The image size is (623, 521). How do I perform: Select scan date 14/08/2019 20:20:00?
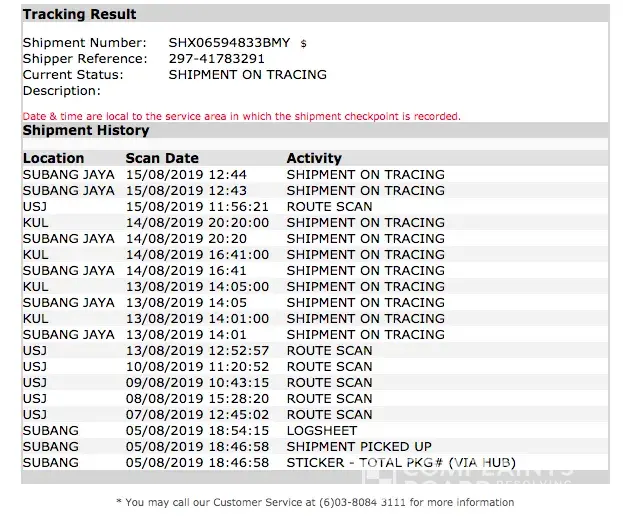coord(197,223)
